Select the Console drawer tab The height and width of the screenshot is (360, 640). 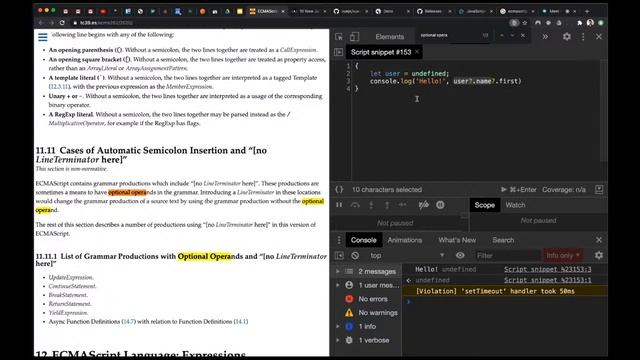[x=363, y=240]
